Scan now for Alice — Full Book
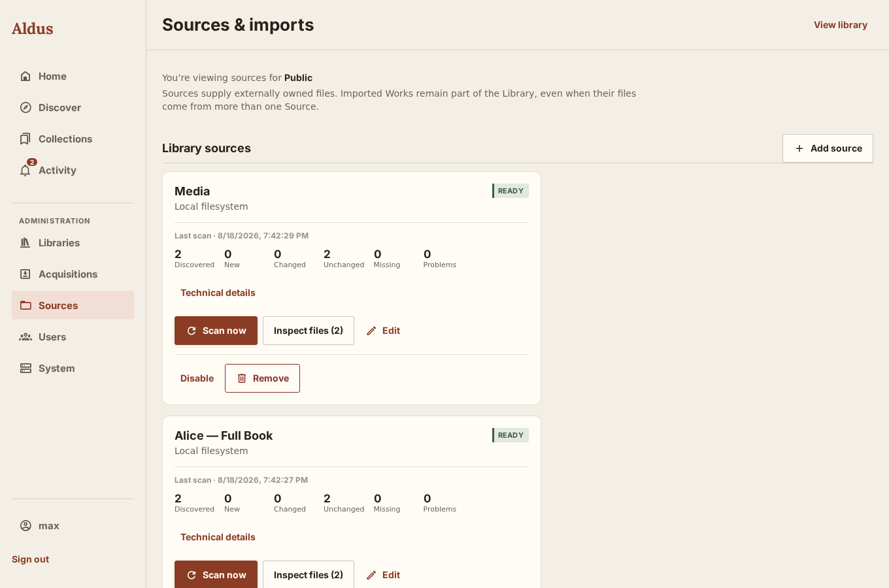Viewport: 889px width, 588px height. [x=216, y=575]
